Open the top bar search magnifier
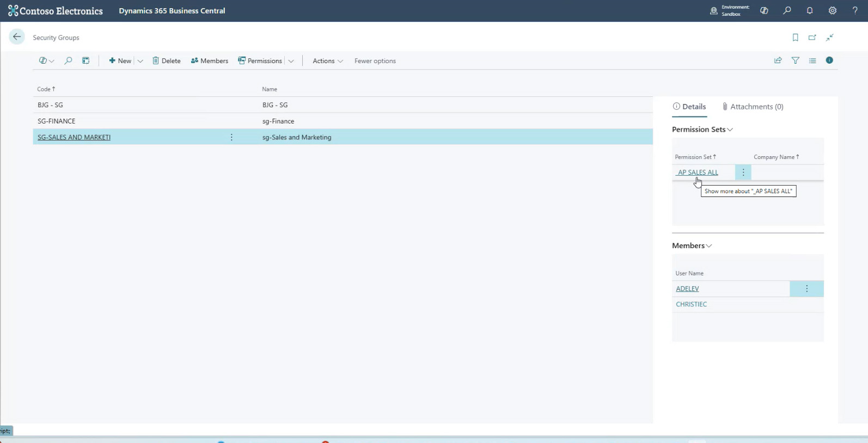This screenshot has height=443, width=868. pyautogui.click(x=787, y=10)
